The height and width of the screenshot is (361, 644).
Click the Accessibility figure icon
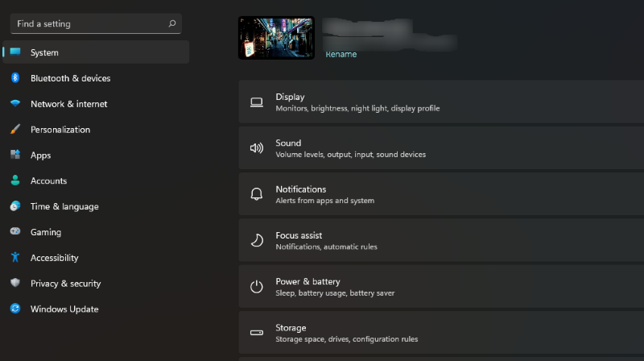(x=14, y=258)
